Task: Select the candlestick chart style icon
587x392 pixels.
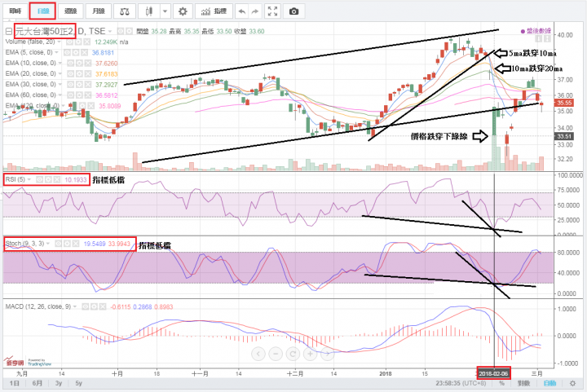Action: pyautogui.click(x=149, y=11)
